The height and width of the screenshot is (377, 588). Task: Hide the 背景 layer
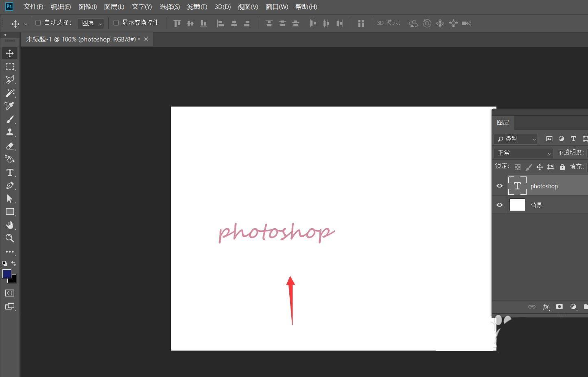pos(500,205)
